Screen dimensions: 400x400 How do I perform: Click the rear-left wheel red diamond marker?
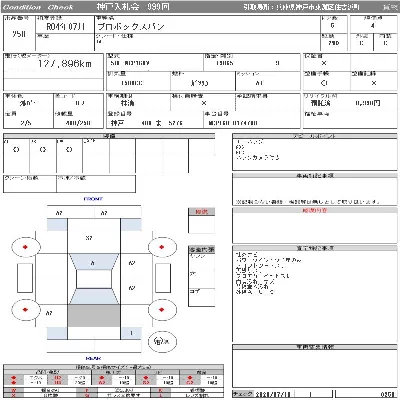(25, 310)
